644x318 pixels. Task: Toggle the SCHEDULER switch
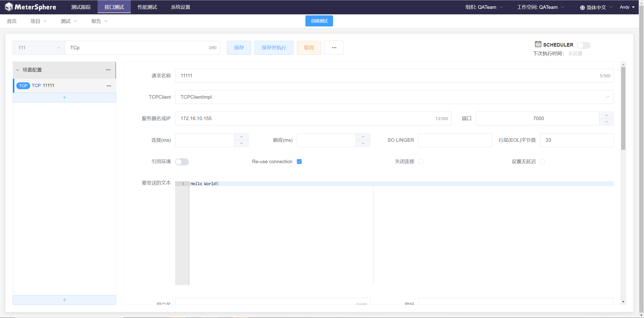click(x=583, y=45)
